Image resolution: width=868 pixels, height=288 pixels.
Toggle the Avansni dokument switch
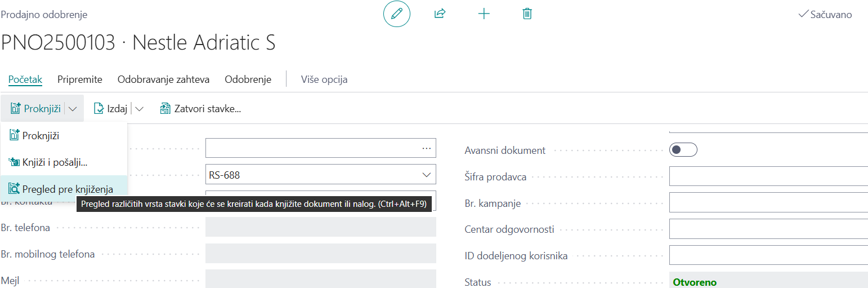pos(683,150)
